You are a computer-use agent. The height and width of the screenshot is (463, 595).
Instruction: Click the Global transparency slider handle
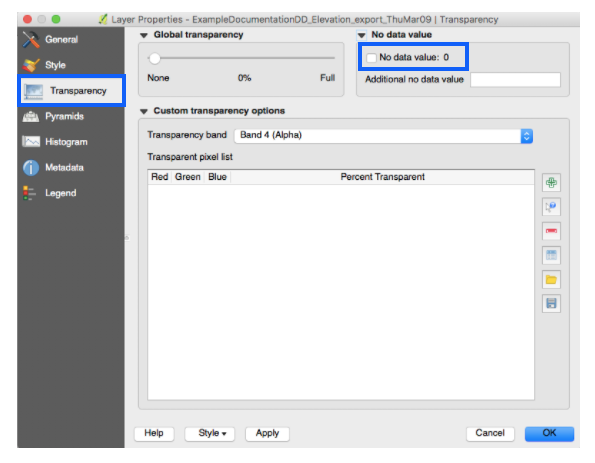(154, 58)
